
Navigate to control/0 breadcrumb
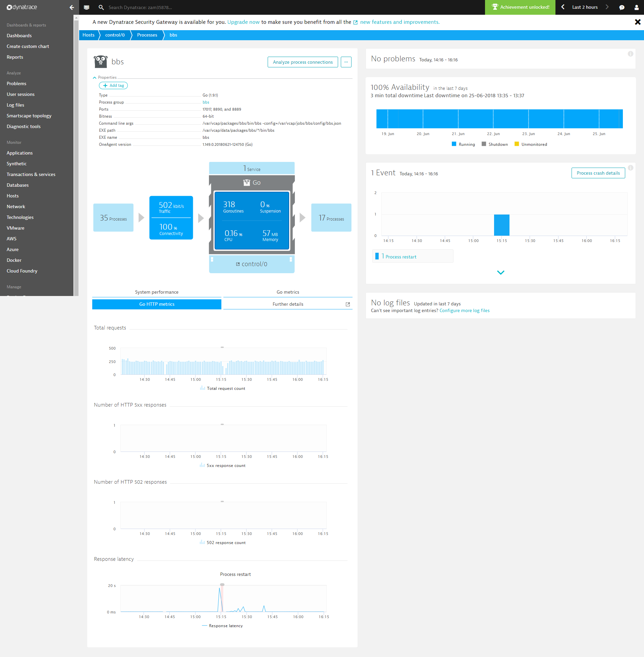115,35
